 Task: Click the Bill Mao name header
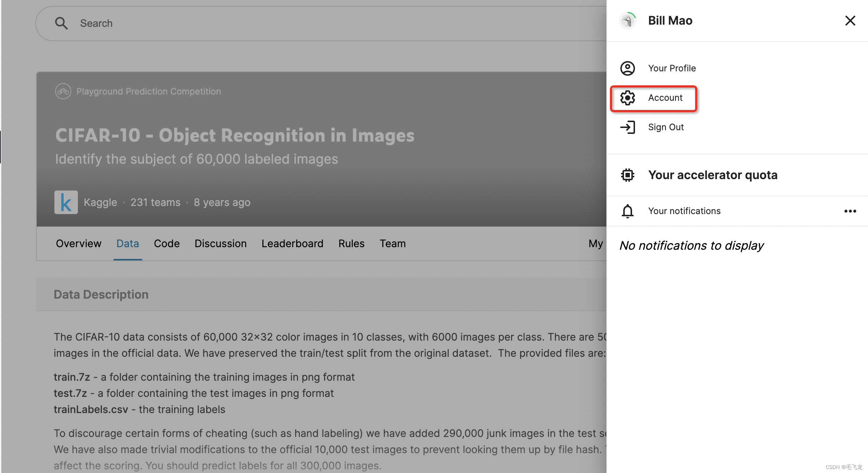coord(670,21)
